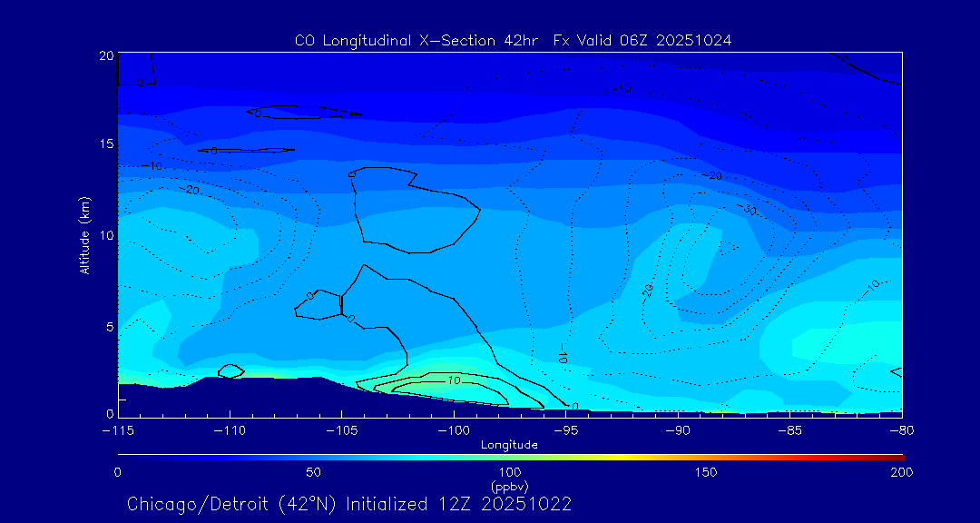Click the solid 10 contour label near the surface
This screenshot has width=980, height=523.
(x=454, y=380)
